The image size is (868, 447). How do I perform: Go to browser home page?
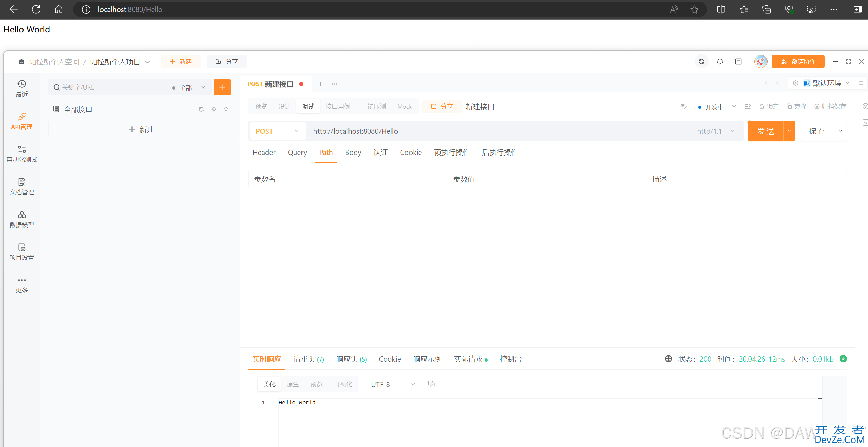[x=59, y=9]
